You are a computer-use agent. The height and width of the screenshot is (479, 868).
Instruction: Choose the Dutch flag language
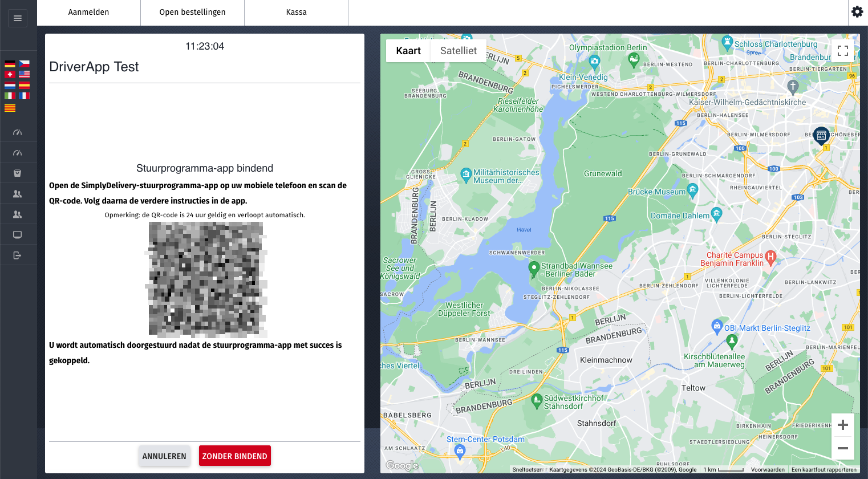click(10, 85)
